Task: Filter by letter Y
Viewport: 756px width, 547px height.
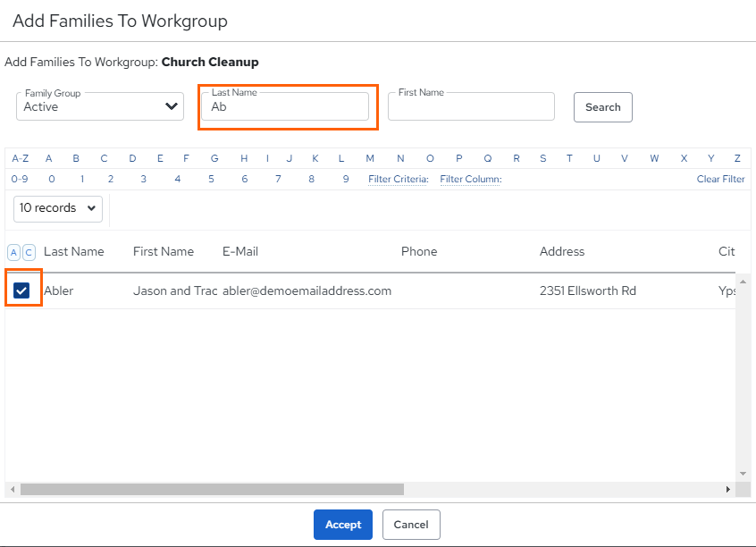Action: (x=710, y=158)
